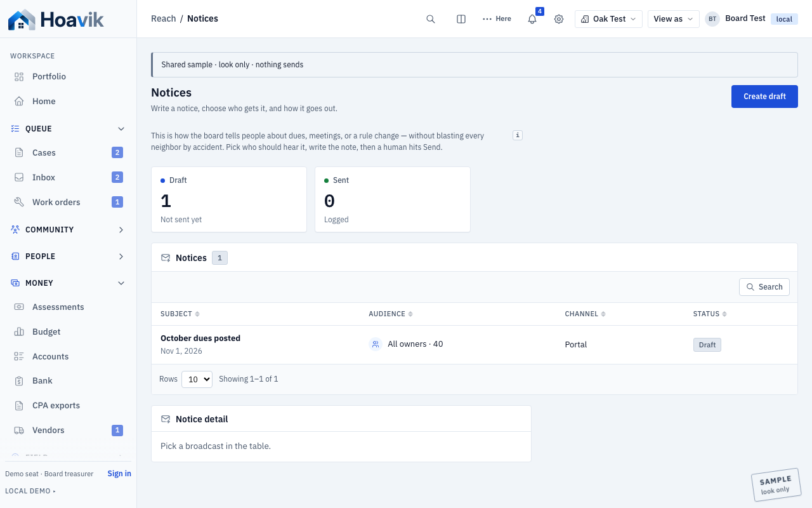Click the Vendors truck icon
The height and width of the screenshot is (508, 812).
point(19,431)
